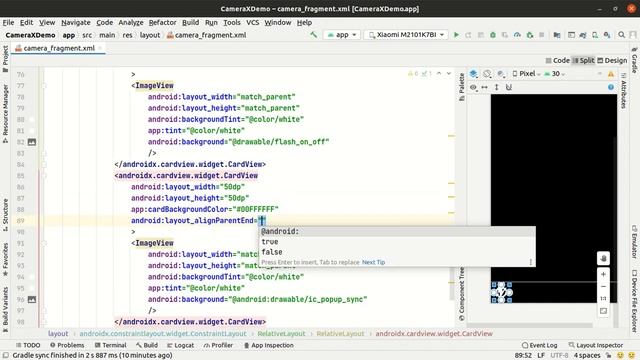The image size is (640, 360).
Task: Open the API 30 version dropdown
Action: click(x=555, y=74)
